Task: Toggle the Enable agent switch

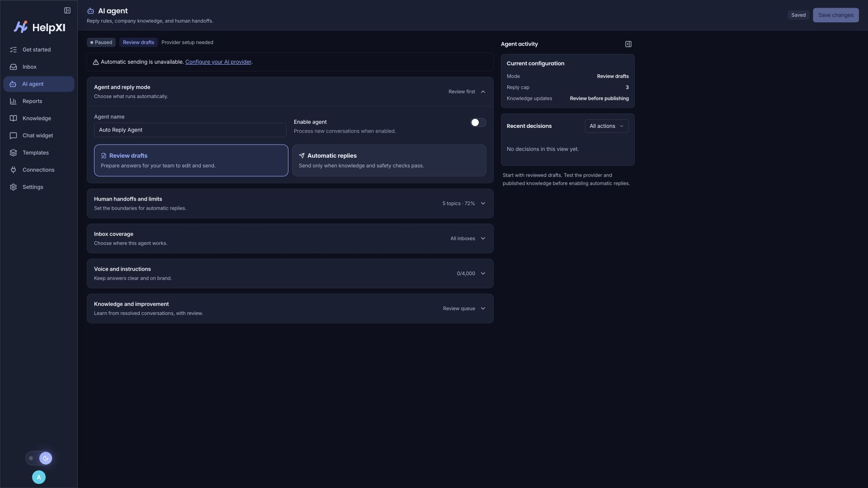Action: coord(478,122)
